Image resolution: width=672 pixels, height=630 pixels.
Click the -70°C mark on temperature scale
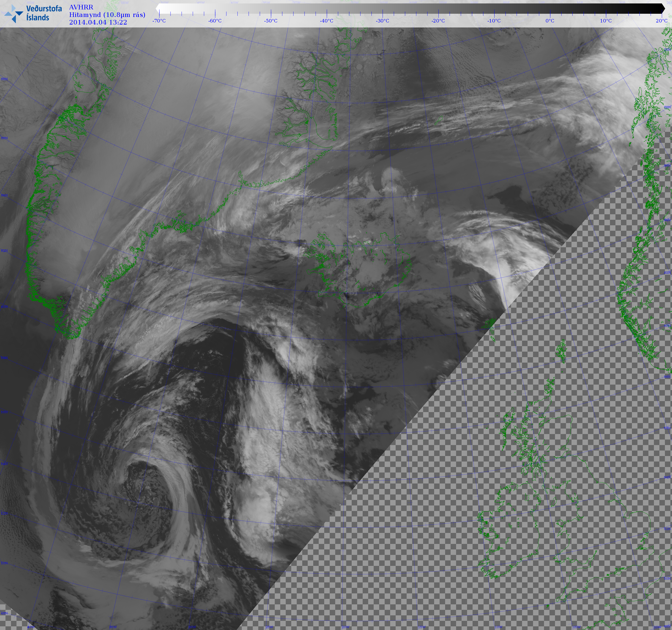pos(159,21)
